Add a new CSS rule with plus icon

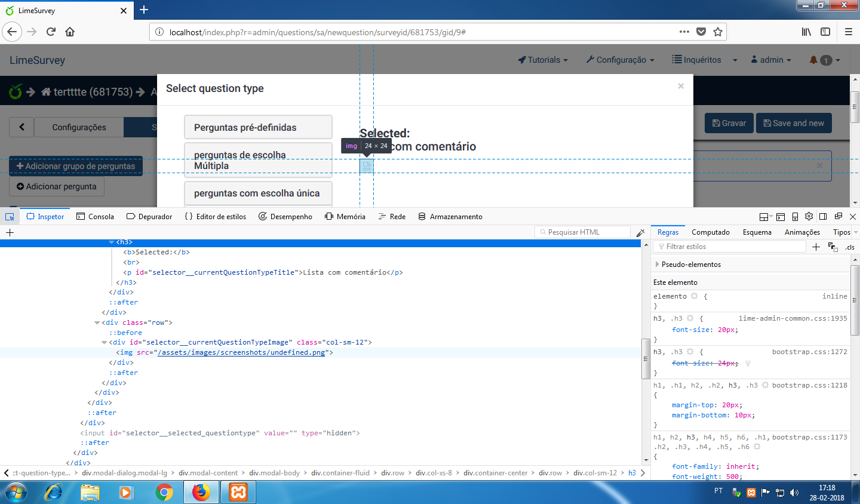(x=816, y=247)
